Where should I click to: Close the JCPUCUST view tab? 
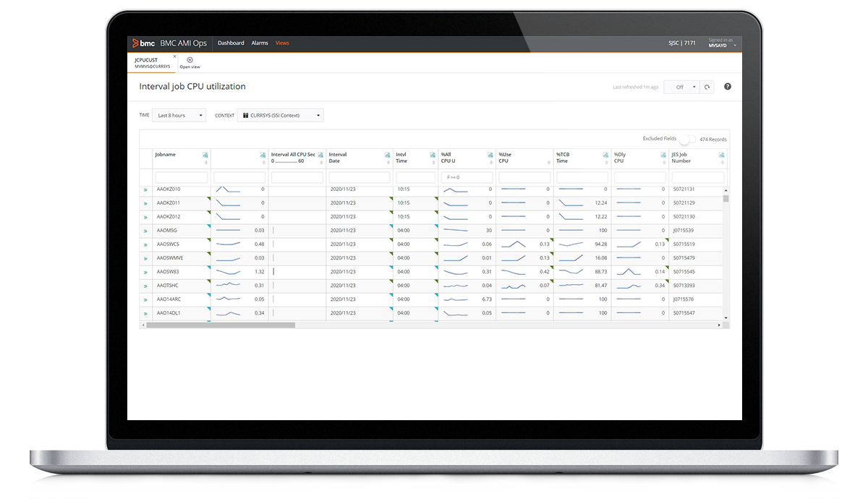click(x=174, y=56)
